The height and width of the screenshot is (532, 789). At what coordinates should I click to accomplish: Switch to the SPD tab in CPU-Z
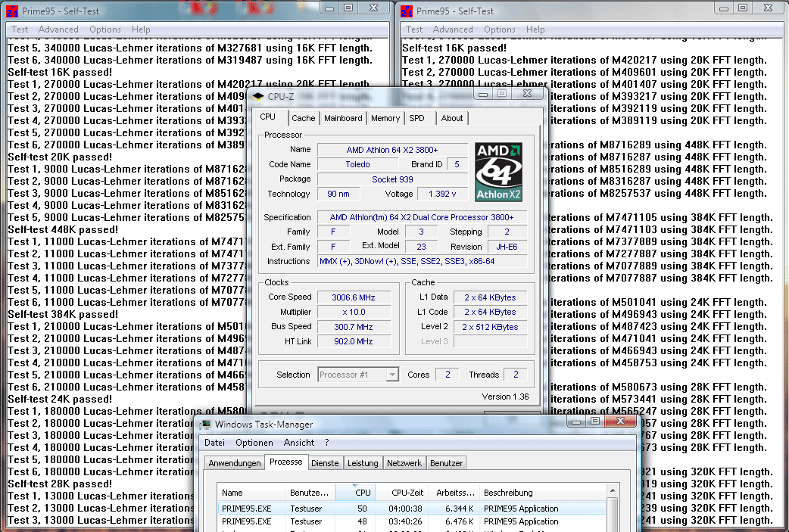coord(416,118)
